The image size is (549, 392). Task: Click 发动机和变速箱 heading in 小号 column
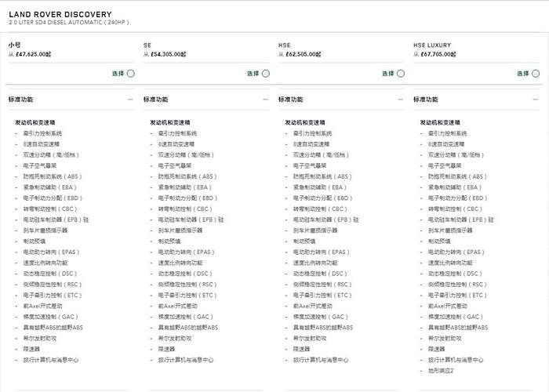click(35, 122)
